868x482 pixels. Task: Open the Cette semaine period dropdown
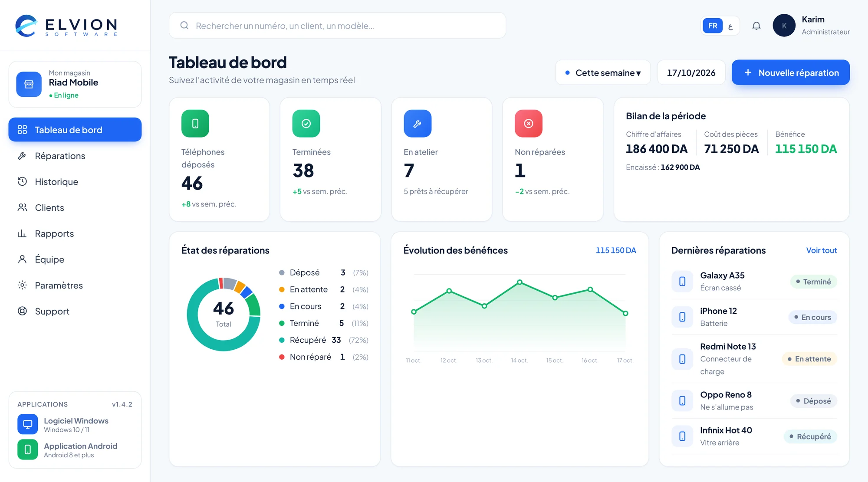[603, 73]
